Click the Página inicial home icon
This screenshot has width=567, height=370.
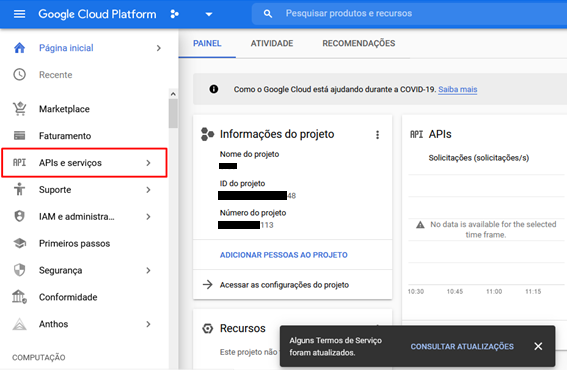click(20, 48)
